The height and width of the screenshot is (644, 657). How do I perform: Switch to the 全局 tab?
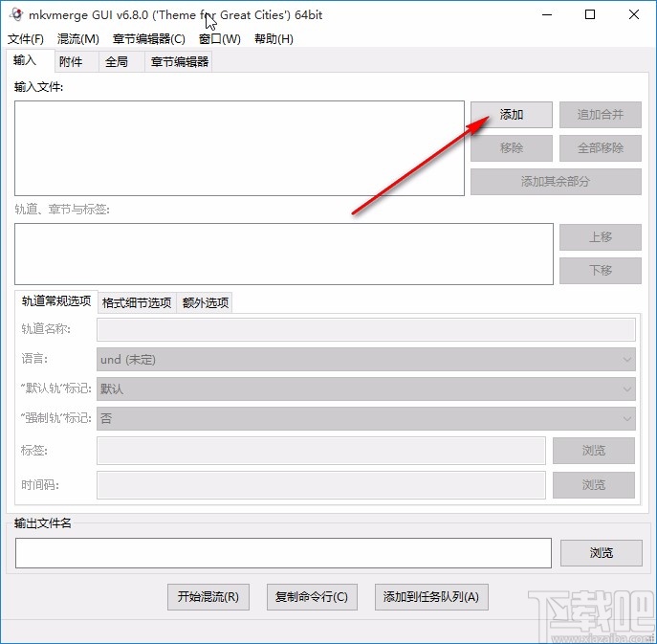121,62
